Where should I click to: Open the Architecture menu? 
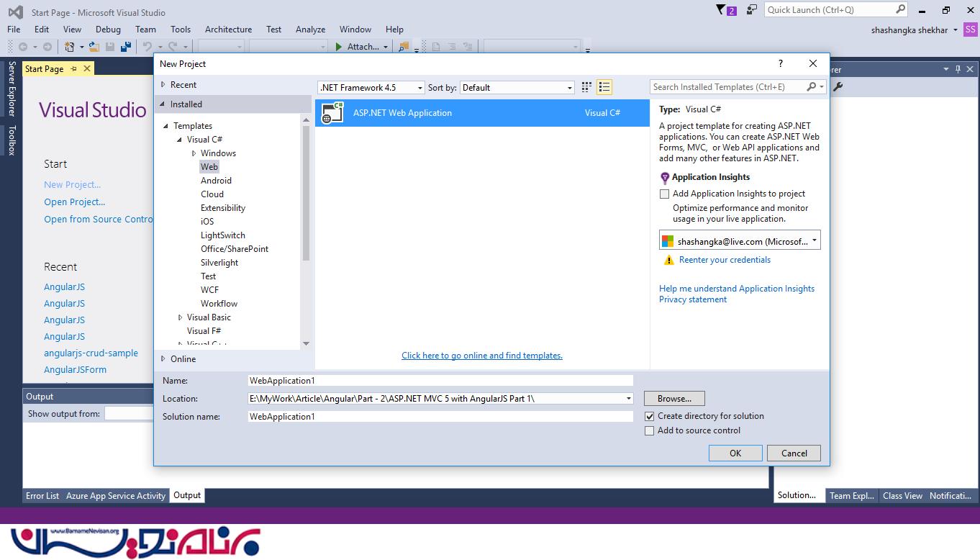(228, 30)
